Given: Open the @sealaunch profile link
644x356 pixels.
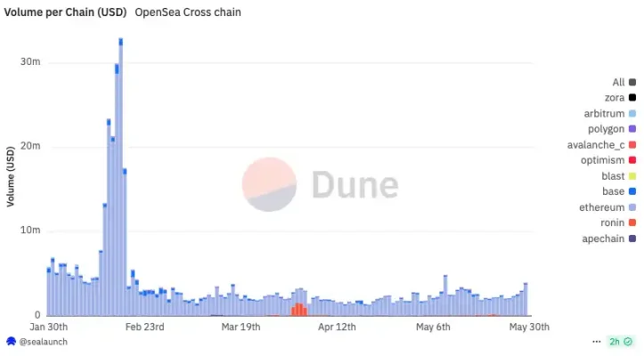Looking at the screenshot, I should (43, 341).
